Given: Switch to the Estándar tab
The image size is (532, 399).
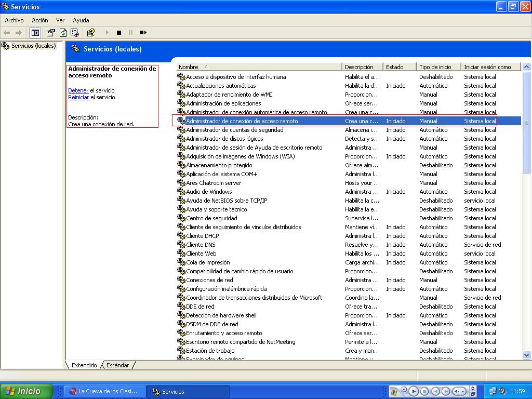Looking at the screenshot, I should click(118, 365).
